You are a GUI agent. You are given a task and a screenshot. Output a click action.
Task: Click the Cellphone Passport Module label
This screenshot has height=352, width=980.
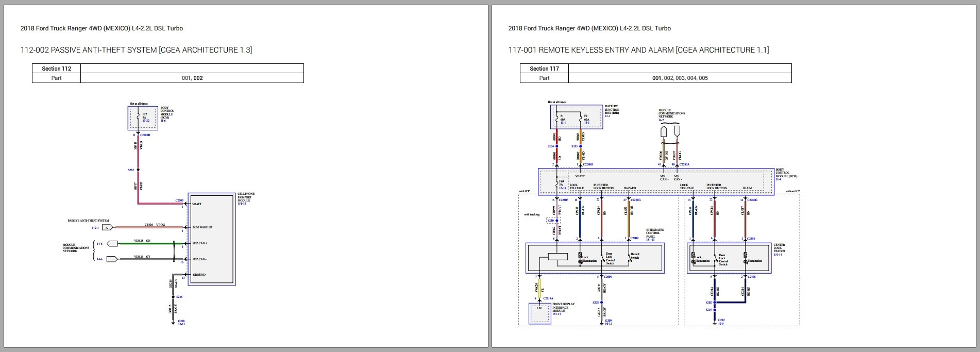pos(246,197)
